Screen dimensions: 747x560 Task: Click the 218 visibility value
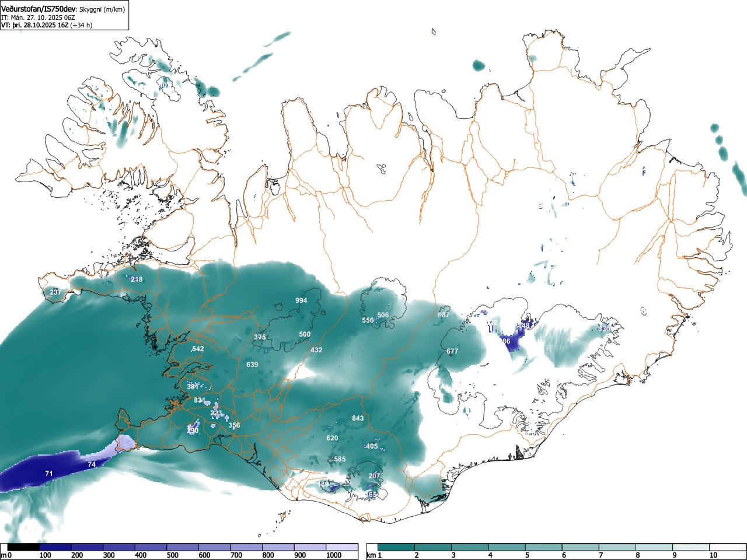pyautogui.click(x=137, y=279)
